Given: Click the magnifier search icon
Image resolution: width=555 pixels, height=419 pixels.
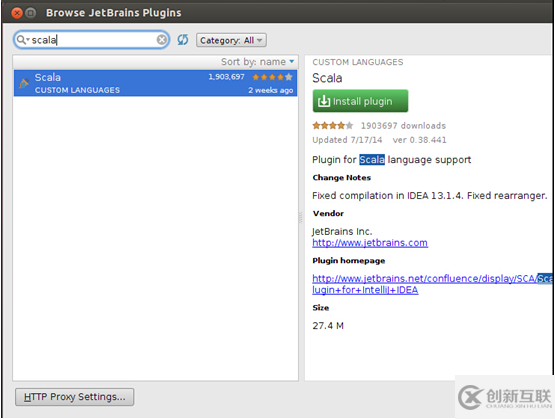Looking at the screenshot, I should pos(21,40).
